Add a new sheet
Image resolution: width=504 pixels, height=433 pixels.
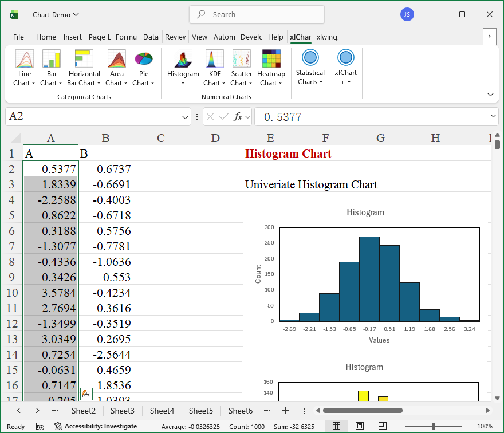tap(285, 411)
